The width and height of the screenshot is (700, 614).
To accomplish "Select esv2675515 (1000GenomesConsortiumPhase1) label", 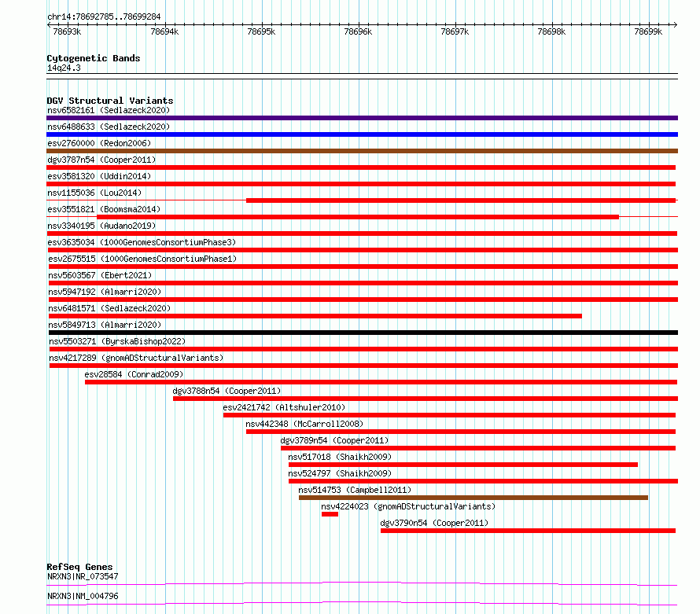I will [142, 259].
